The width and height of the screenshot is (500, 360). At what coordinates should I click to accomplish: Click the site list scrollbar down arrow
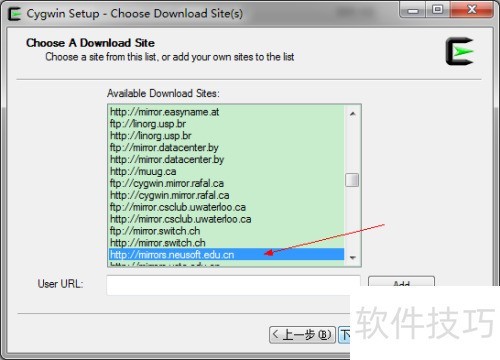click(x=352, y=258)
